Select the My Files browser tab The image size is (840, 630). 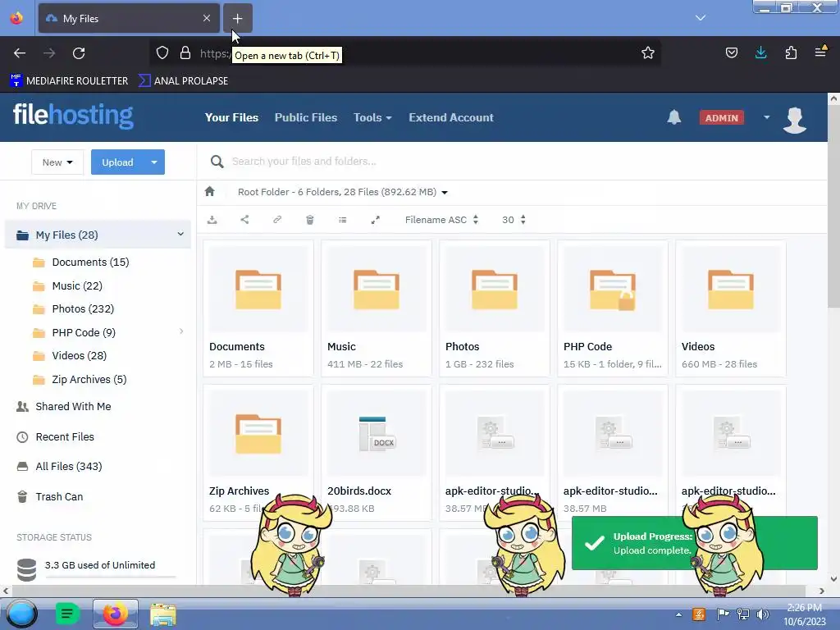[x=129, y=19]
